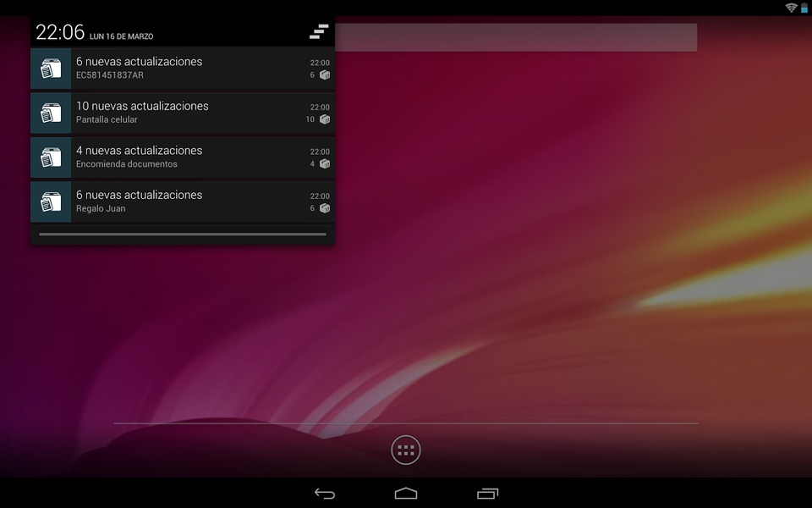Tap the small package icon in the Regalo Juan row
The width and height of the screenshot is (812, 508).
point(325,209)
